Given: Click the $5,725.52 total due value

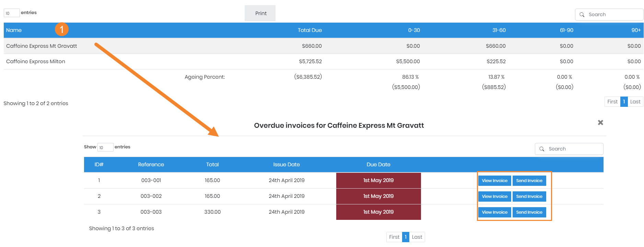Looking at the screenshot, I should (x=310, y=61).
